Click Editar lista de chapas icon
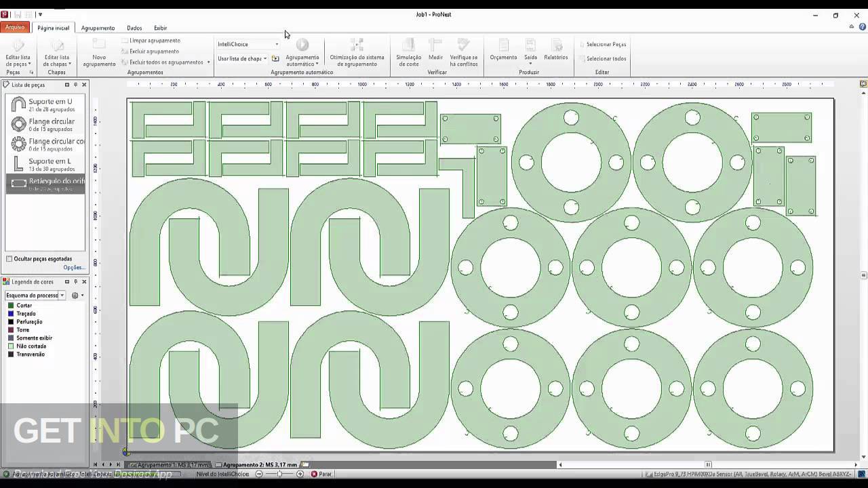The width and height of the screenshot is (868, 488). (57, 45)
